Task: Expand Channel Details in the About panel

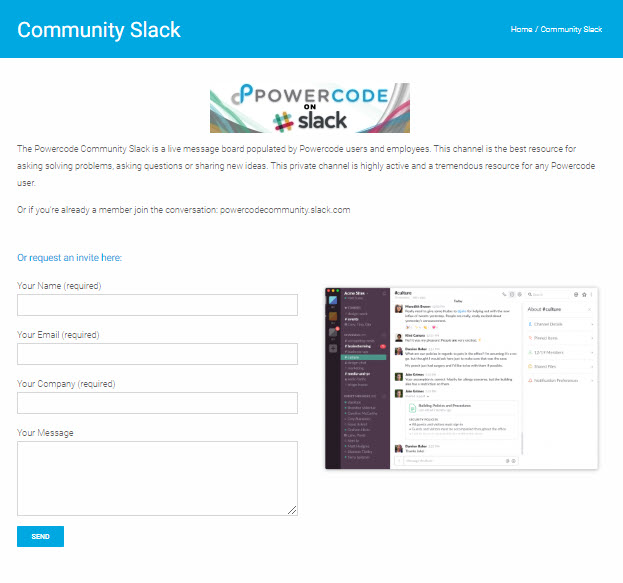Action: click(x=560, y=324)
